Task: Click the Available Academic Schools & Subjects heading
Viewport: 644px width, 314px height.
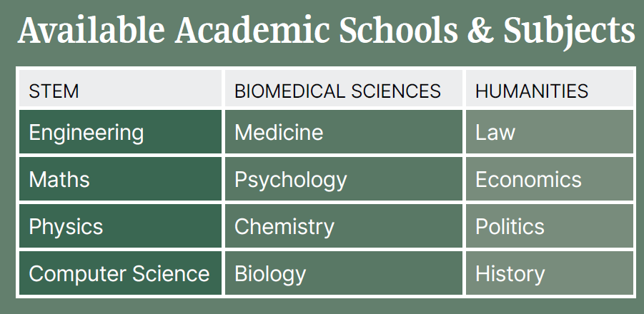Action: (x=327, y=31)
